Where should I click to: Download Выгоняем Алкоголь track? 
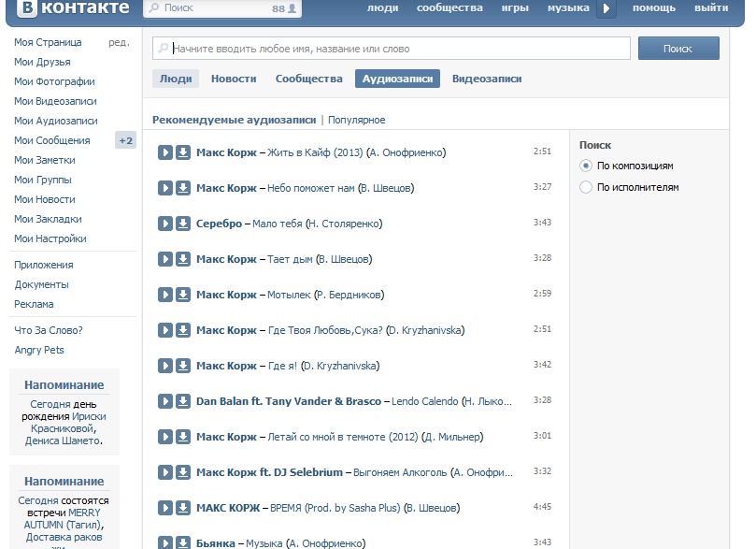point(183,472)
